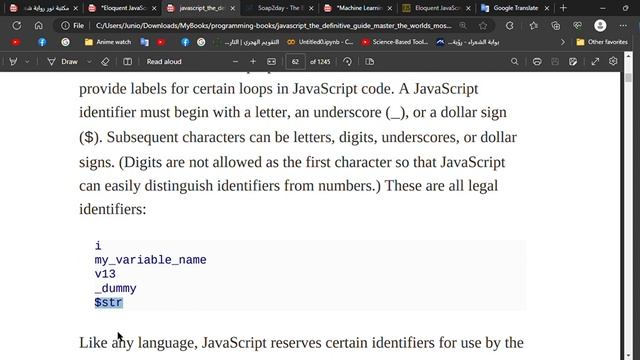Print the PDF document

click(x=537, y=62)
